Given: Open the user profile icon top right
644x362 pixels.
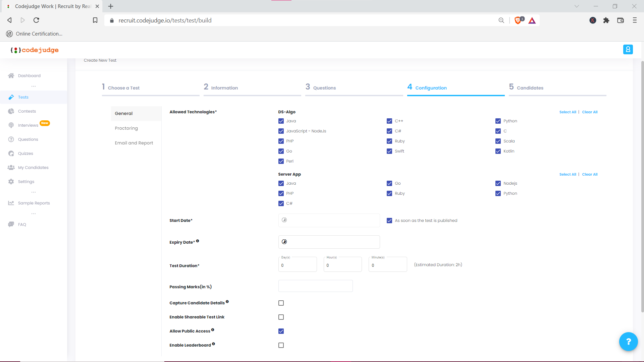Looking at the screenshot, I should coord(628,49).
